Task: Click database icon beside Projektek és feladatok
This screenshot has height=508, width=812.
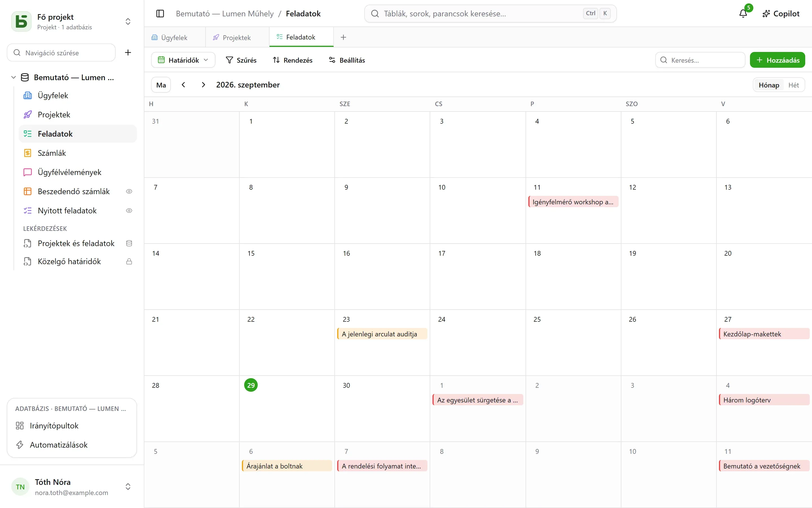Action: tap(129, 243)
